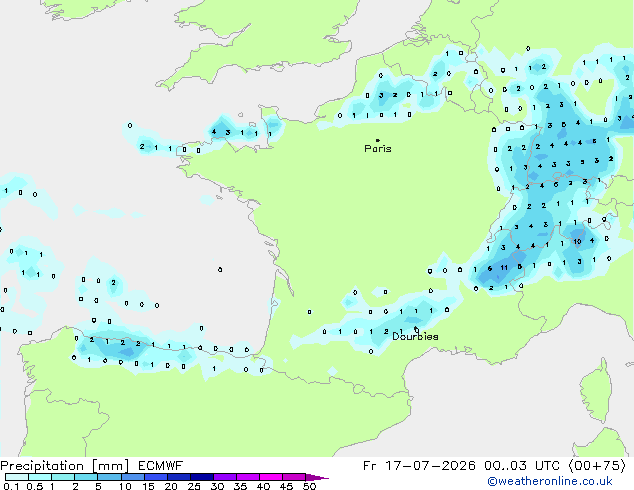This screenshot has height=490, width=634.
Task: Click the '[mm]' unit label
Action: pos(111,466)
